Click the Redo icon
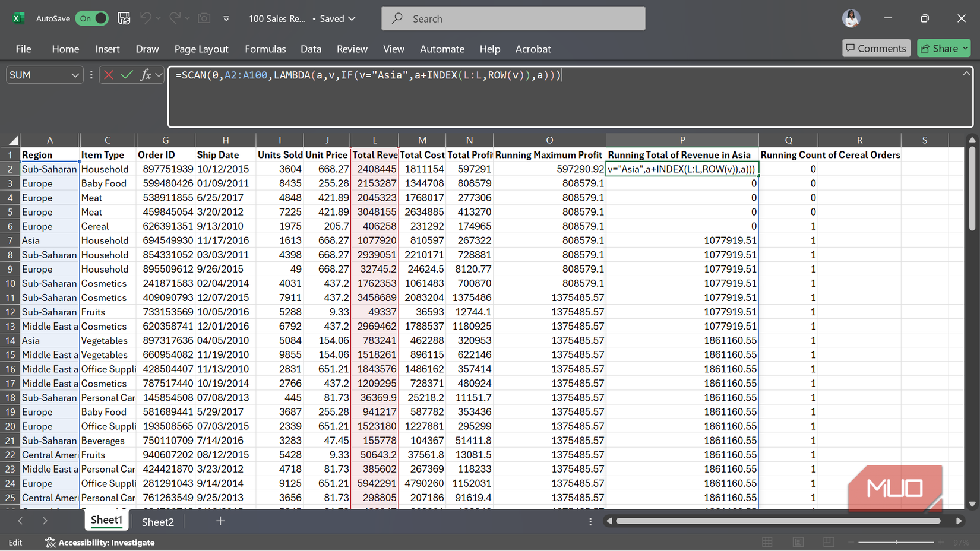 coord(175,18)
